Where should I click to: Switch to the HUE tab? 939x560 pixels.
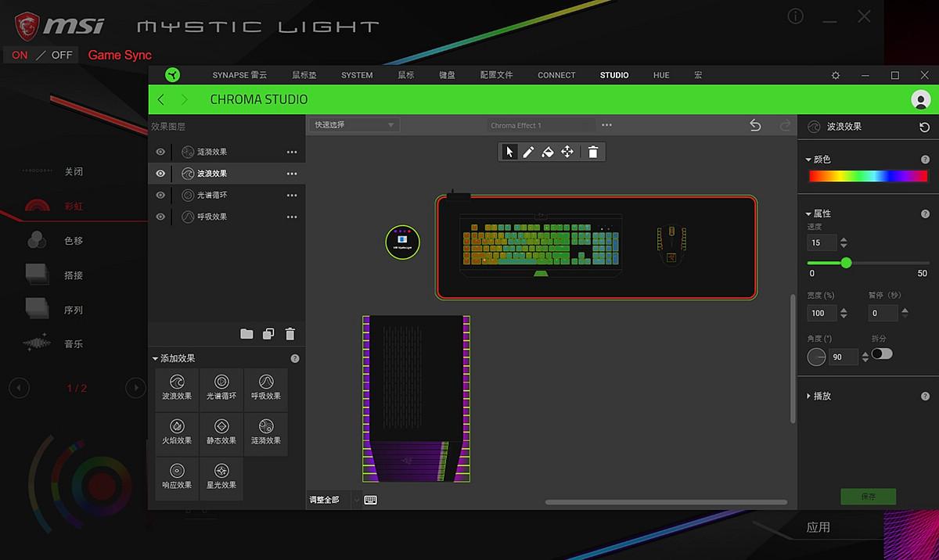coord(661,75)
